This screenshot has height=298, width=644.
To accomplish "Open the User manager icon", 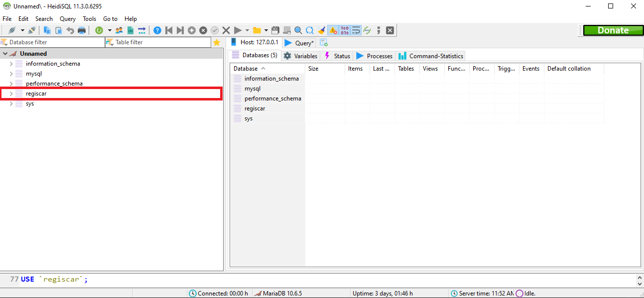I will 119,30.
